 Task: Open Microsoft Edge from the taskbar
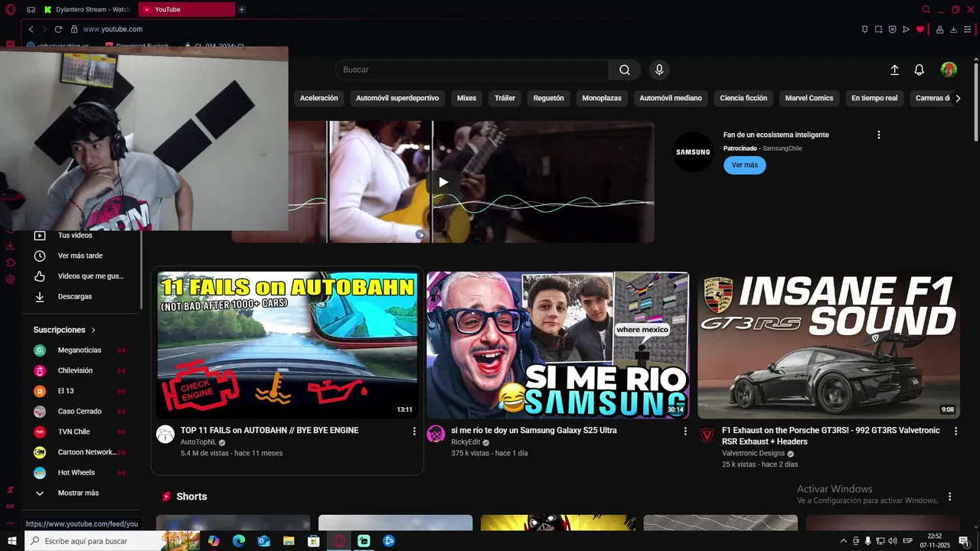coord(239,541)
